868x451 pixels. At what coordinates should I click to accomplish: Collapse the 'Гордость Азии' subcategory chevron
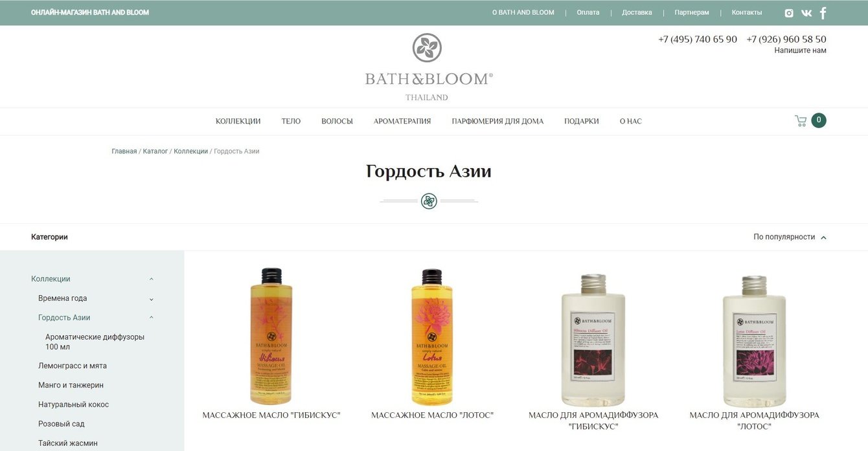tap(152, 318)
